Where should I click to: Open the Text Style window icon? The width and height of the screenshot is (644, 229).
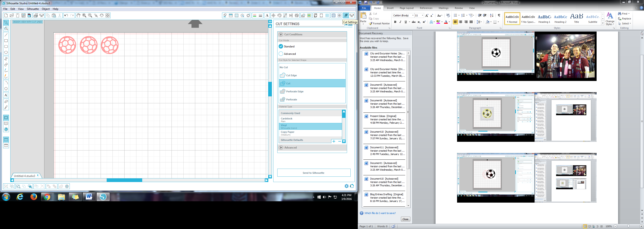[267, 15]
